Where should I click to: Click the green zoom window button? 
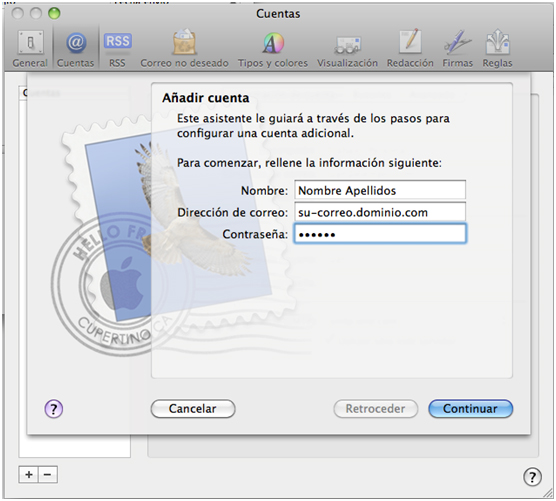(x=54, y=13)
